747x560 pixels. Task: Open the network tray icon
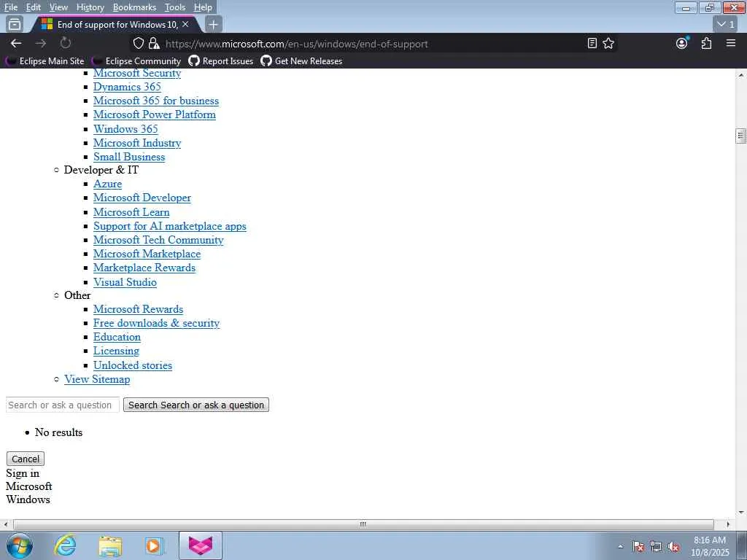[x=656, y=547]
